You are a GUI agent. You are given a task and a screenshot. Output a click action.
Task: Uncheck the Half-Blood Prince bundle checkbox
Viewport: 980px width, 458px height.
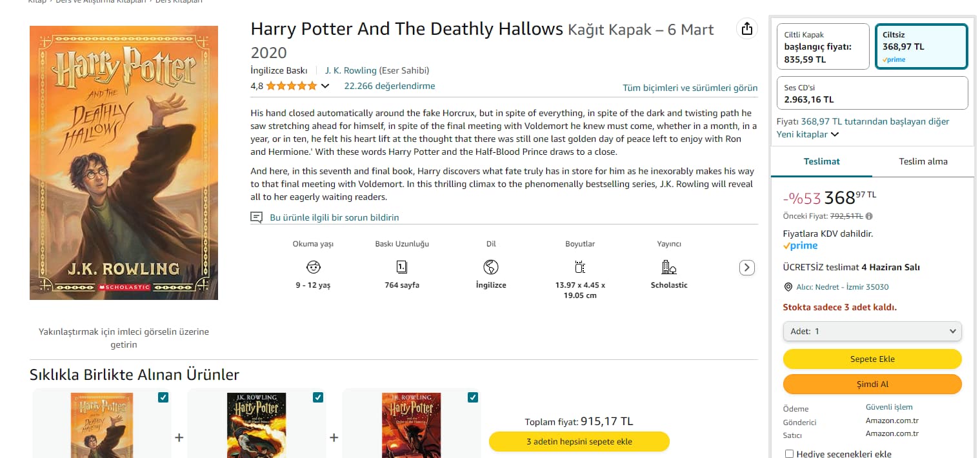[318, 397]
